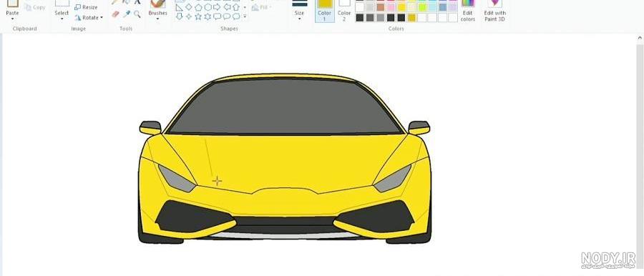
Task: Pick the brown palette swatch
Action: pos(381,7)
